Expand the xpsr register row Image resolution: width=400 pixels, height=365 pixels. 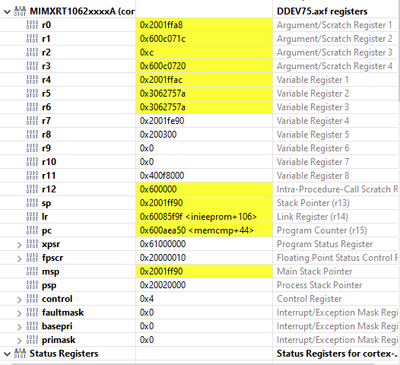(x=19, y=245)
